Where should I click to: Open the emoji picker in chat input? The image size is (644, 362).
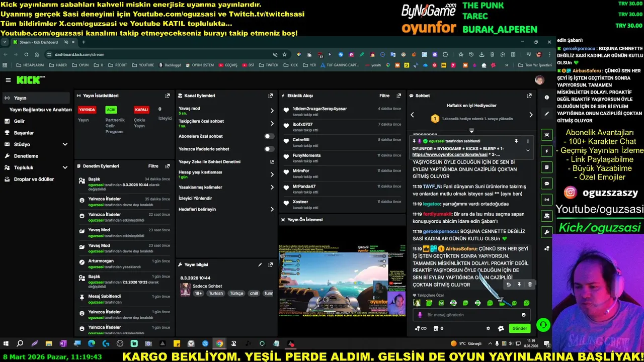[524, 315]
